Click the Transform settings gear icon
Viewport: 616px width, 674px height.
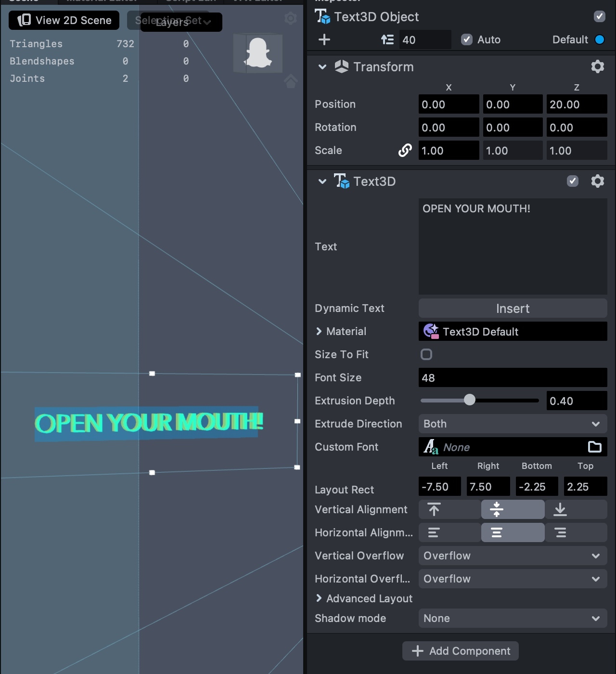coord(597,66)
